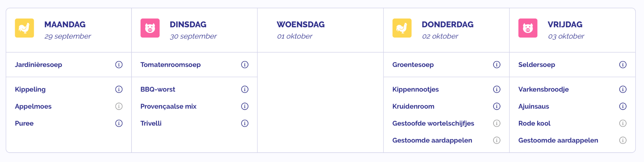Show info for Seldersoep
This screenshot has height=162, width=644.
[x=623, y=65]
